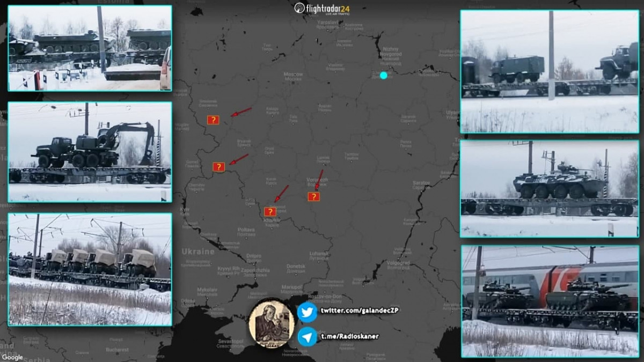
Task: Click the blue Twitter bird icon
Action: 308,312
